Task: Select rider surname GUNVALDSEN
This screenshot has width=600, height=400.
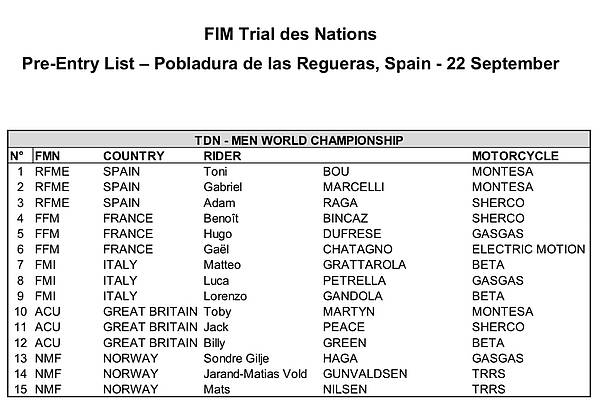Action: pos(365,374)
